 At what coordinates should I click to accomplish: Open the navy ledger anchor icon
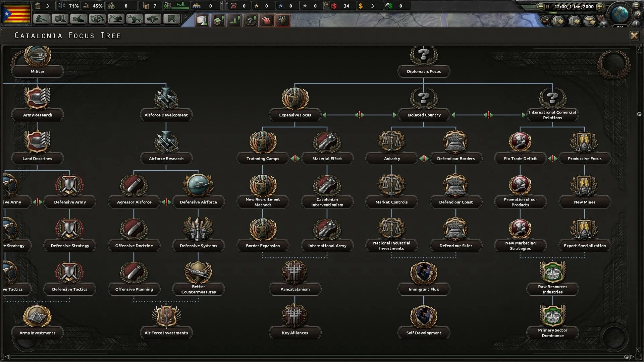tap(574, 21)
